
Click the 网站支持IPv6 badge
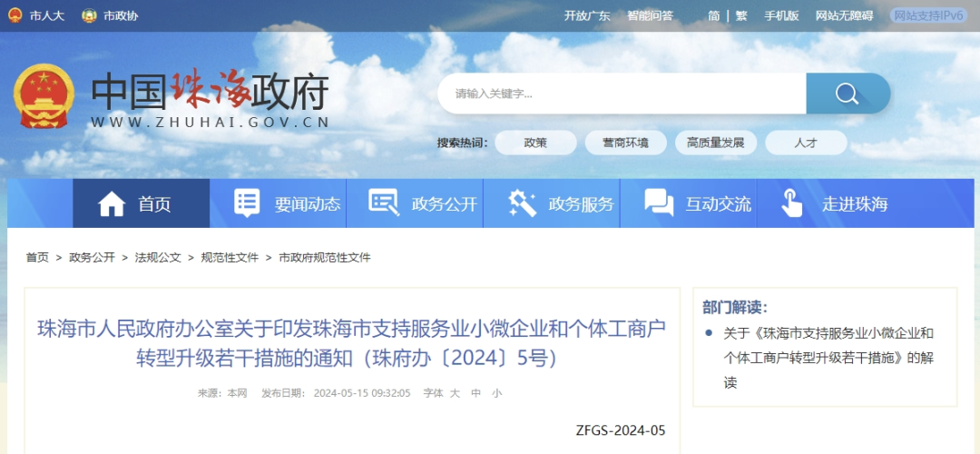929,15
